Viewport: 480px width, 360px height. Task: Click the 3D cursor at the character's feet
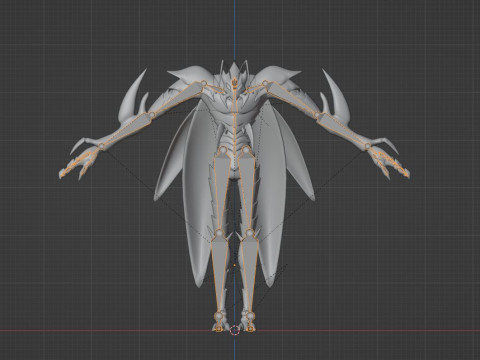click(x=235, y=330)
